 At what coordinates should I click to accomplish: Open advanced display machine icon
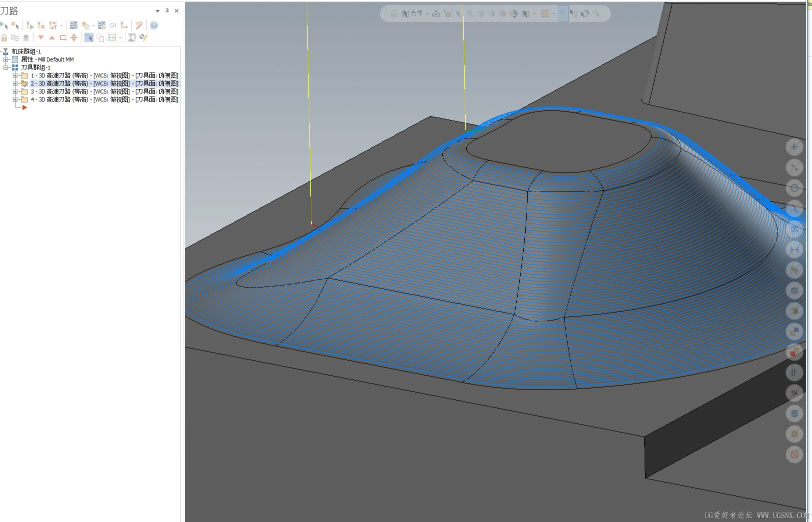(x=132, y=37)
